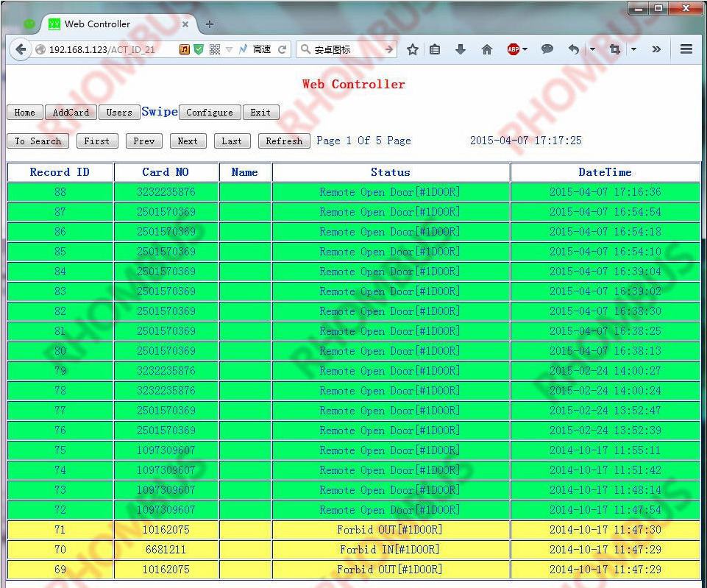The width and height of the screenshot is (707, 588).
Task: Open the hamburger menu icon
Action: point(686,49)
